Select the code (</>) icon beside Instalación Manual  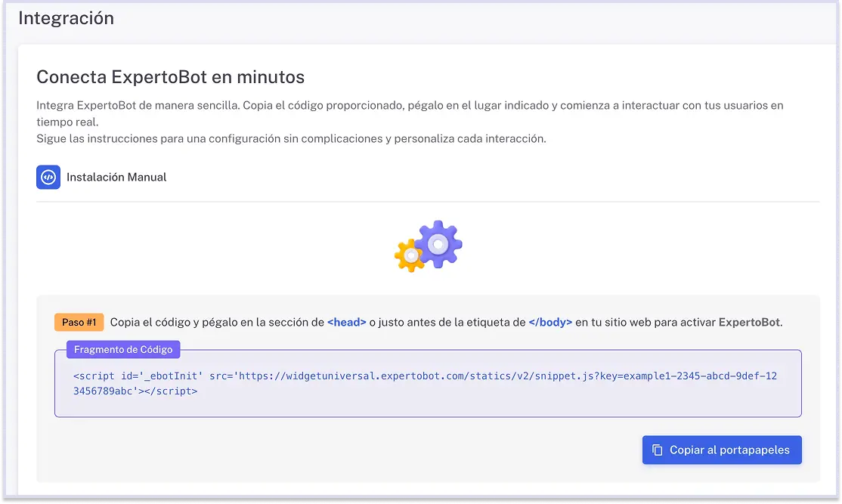(x=48, y=177)
